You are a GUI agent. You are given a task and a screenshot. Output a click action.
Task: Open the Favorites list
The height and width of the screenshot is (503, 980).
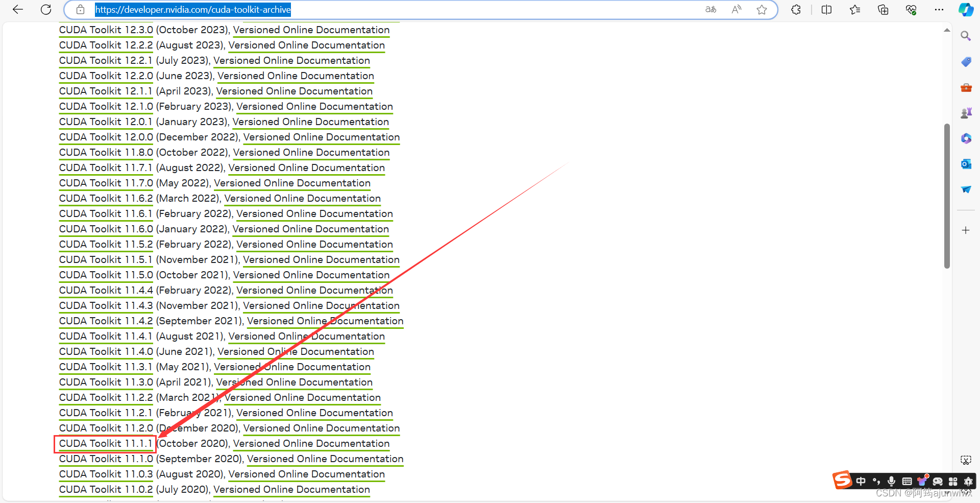(x=855, y=10)
